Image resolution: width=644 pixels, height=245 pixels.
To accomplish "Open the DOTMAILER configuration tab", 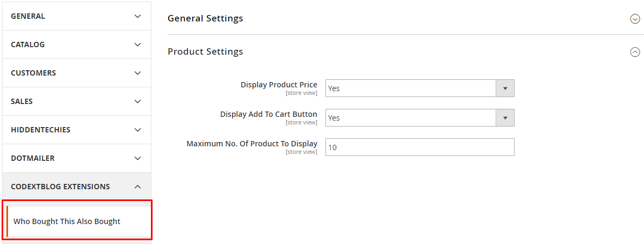I will click(x=33, y=158).
